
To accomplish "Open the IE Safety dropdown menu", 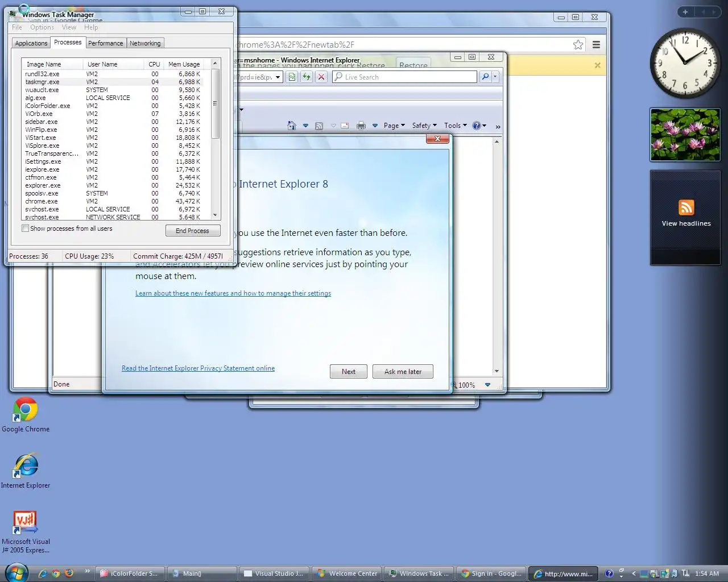I will pos(424,126).
